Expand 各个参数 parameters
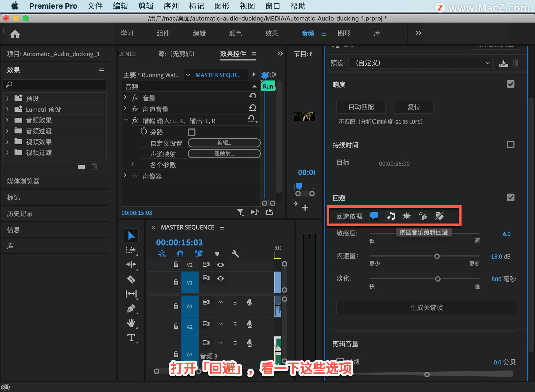The image size is (535, 392). tap(133, 164)
